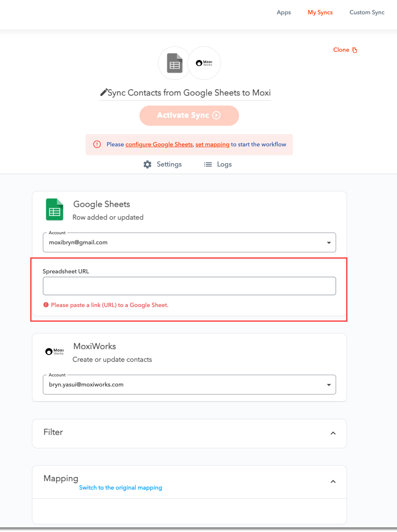Click the alert icon in warning banner
The height and width of the screenshot is (532, 397).
97,144
